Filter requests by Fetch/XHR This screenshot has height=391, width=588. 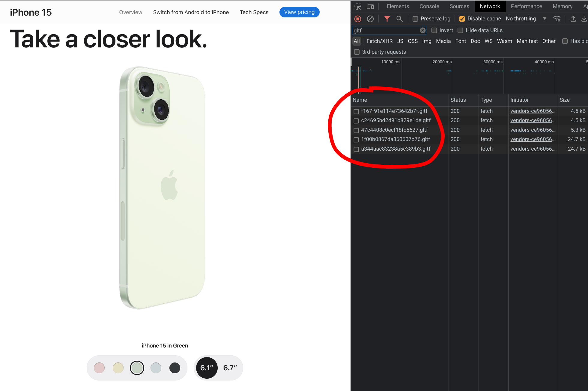click(x=379, y=41)
